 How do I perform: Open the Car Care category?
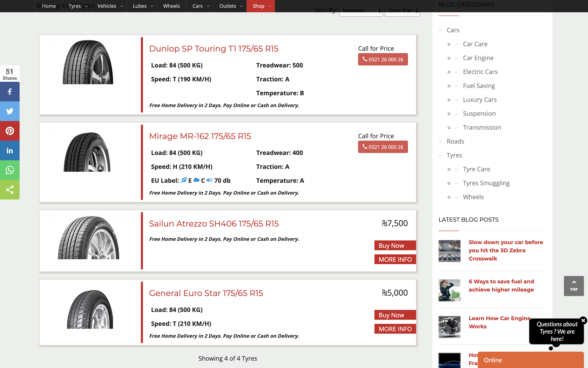pyautogui.click(x=475, y=44)
